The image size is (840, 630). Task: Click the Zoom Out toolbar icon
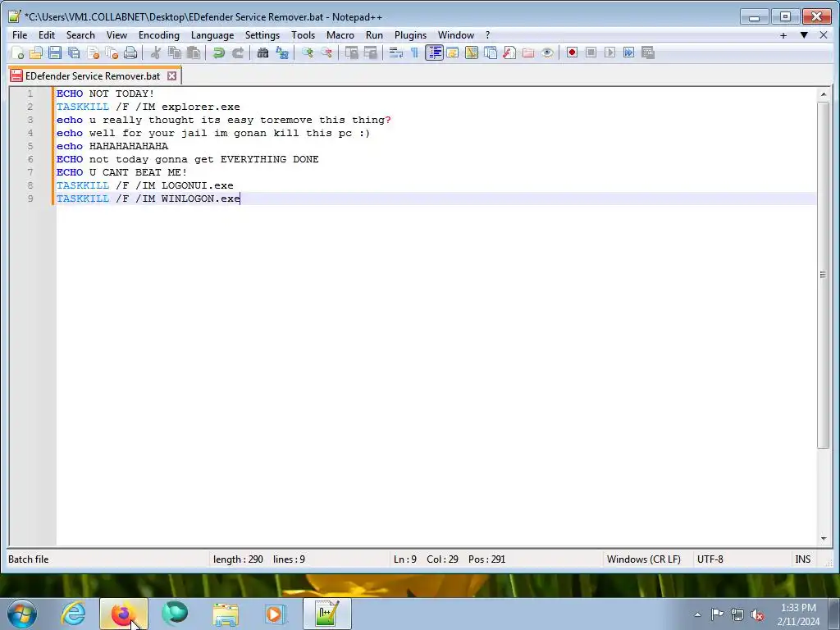tap(326, 52)
